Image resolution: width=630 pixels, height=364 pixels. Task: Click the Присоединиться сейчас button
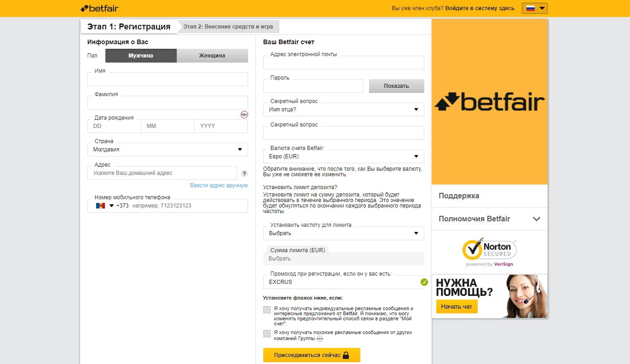click(312, 355)
